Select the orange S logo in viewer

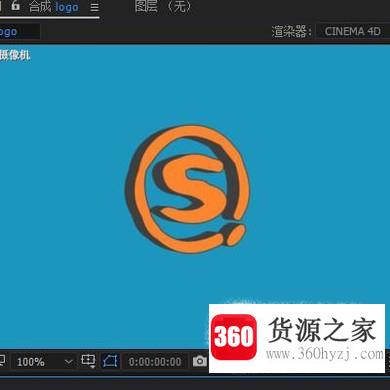(x=188, y=189)
